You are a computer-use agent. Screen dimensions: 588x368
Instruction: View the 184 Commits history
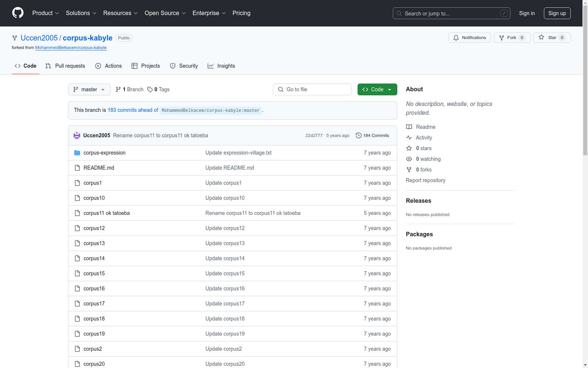[372, 135]
